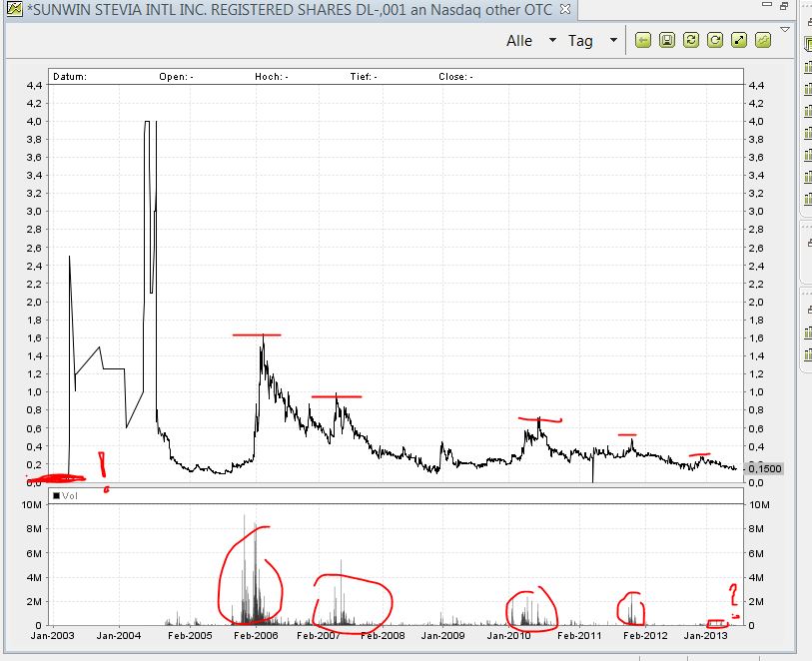This screenshot has width=812, height=661.
Task: Click the Datum: label in chart header
Action: click(70, 77)
